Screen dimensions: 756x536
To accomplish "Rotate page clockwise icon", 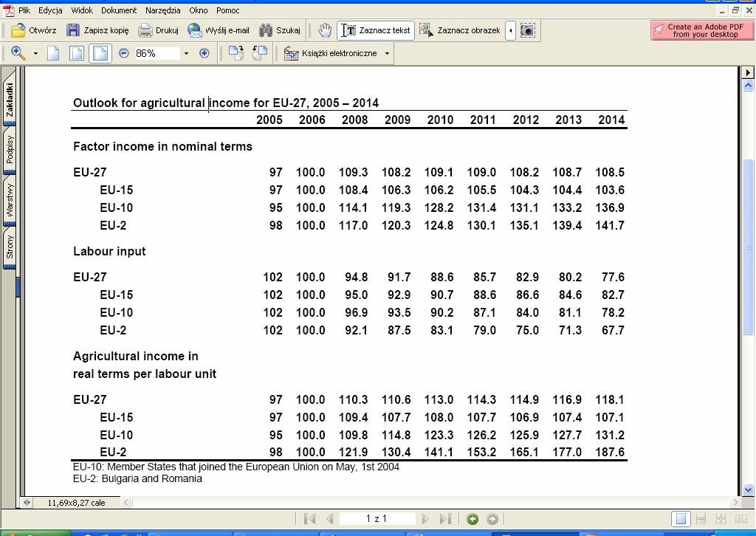I will pyautogui.click(x=236, y=53).
